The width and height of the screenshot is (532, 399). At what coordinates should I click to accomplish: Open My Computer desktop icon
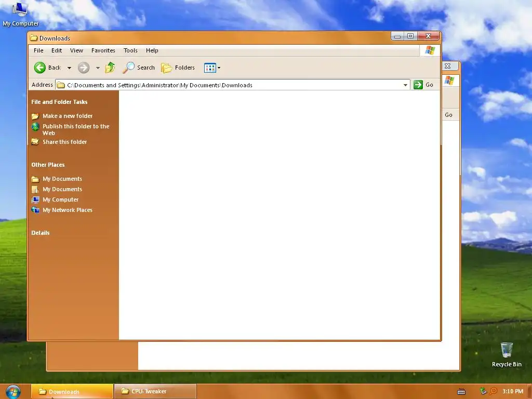tap(20, 14)
